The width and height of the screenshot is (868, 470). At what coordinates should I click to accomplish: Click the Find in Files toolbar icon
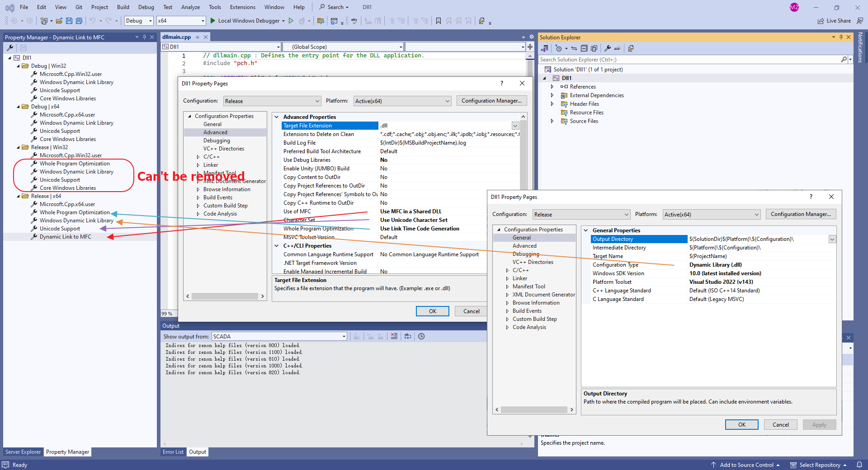click(x=321, y=21)
